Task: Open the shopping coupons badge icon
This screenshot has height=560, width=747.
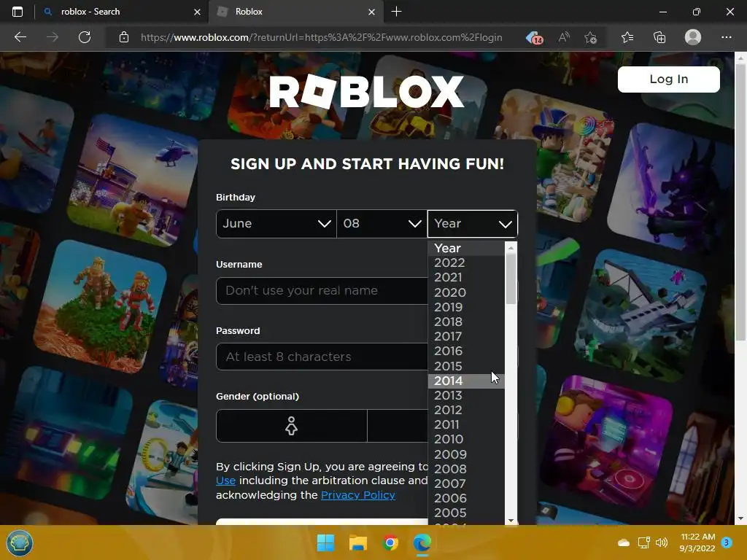Action: (535, 38)
